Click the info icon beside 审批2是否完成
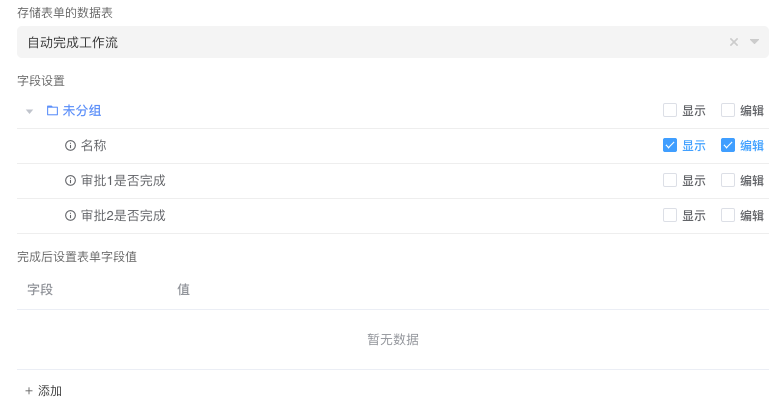 (70, 216)
